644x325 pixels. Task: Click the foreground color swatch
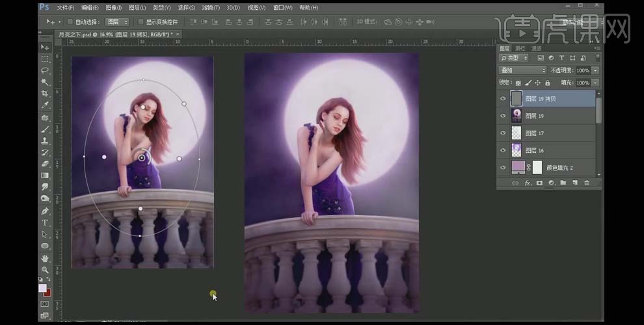click(42, 288)
